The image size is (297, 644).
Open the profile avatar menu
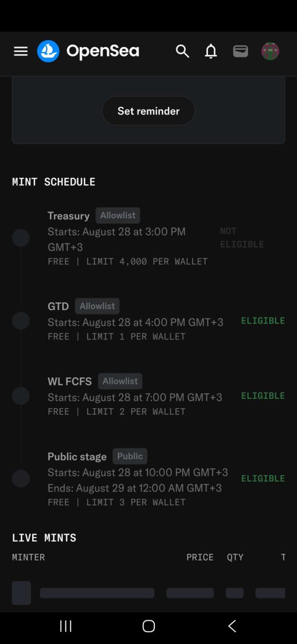tap(270, 52)
